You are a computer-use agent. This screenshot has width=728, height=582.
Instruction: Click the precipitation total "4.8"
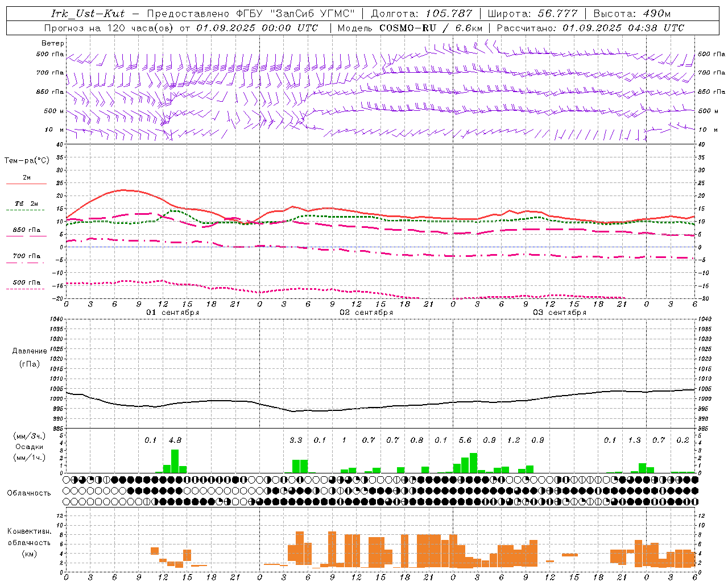(175, 440)
